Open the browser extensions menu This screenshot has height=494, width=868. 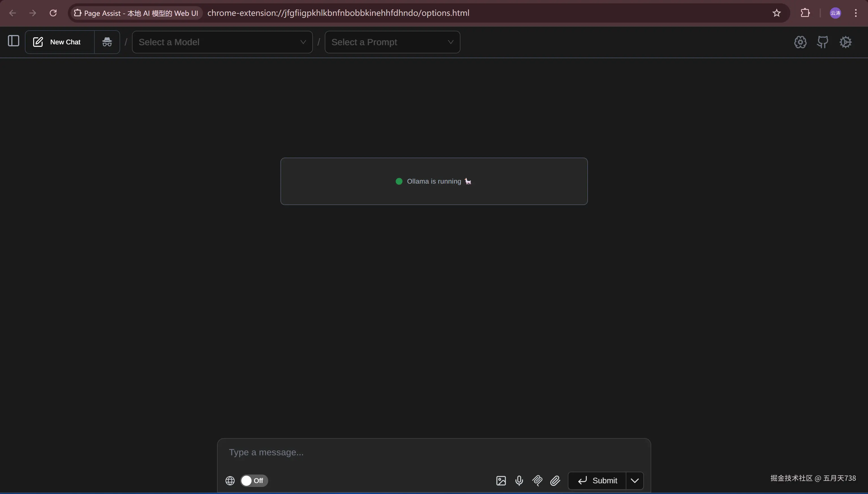pyautogui.click(x=805, y=13)
